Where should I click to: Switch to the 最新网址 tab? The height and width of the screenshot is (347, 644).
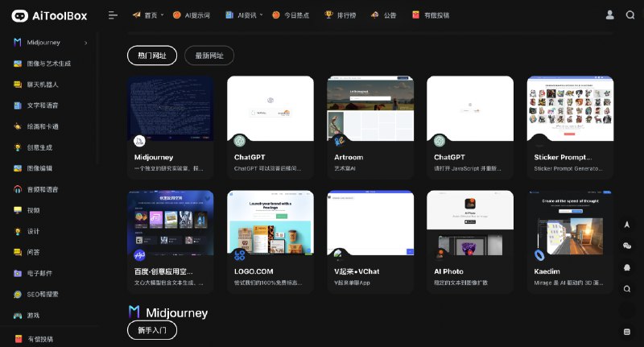click(x=209, y=56)
